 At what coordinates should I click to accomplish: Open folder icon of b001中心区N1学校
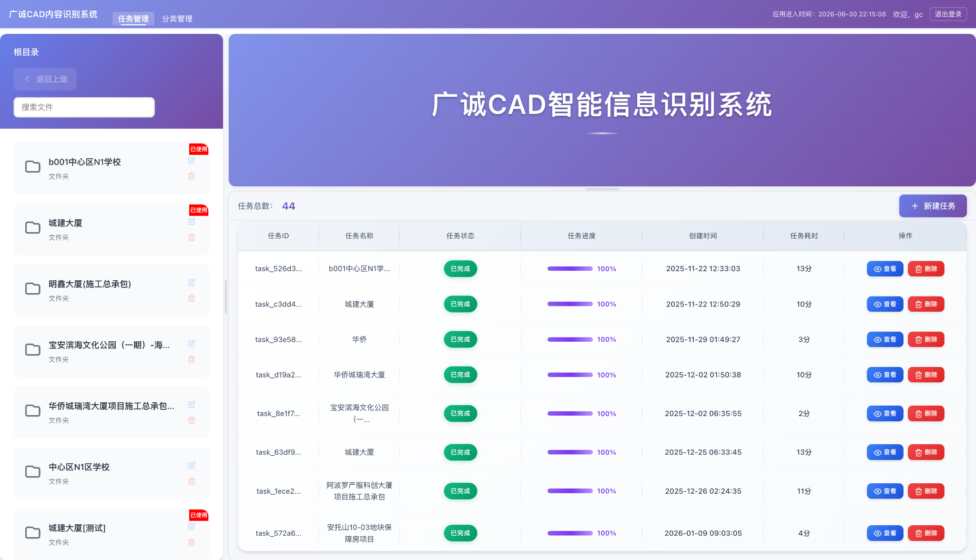(x=33, y=167)
